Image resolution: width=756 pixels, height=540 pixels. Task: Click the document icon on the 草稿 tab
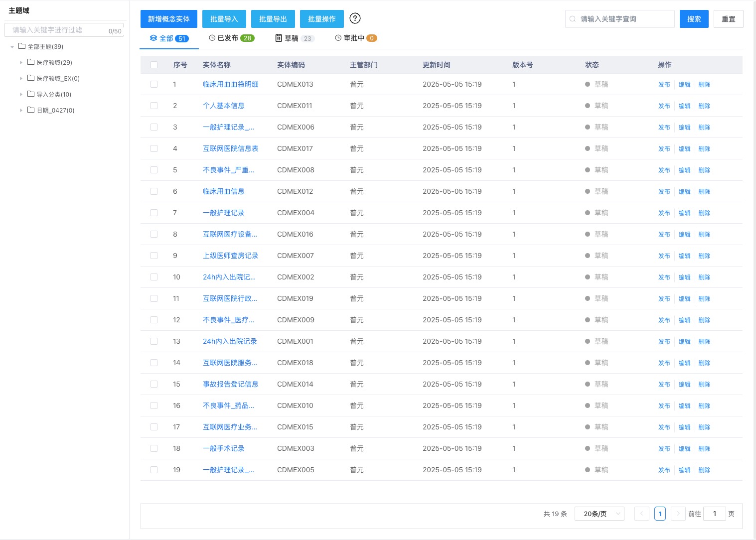coord(278,38)
